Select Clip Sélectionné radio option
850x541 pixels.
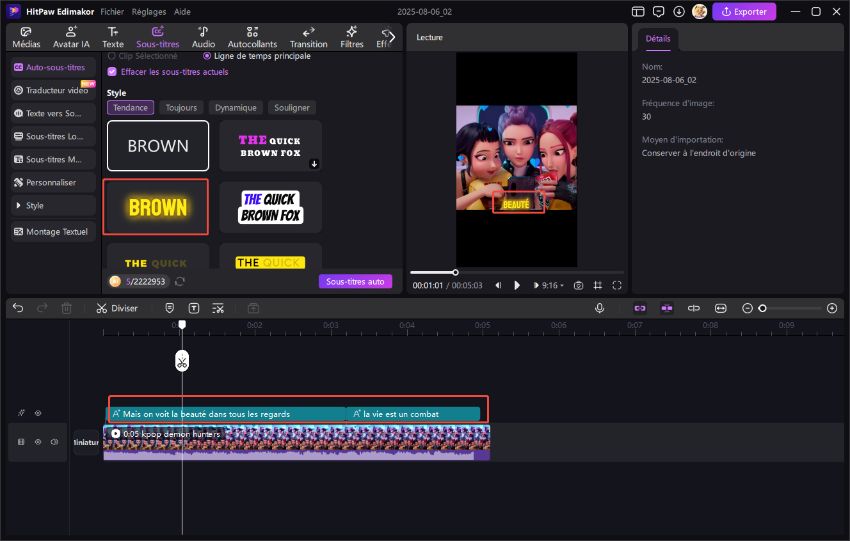coord(112,56)
